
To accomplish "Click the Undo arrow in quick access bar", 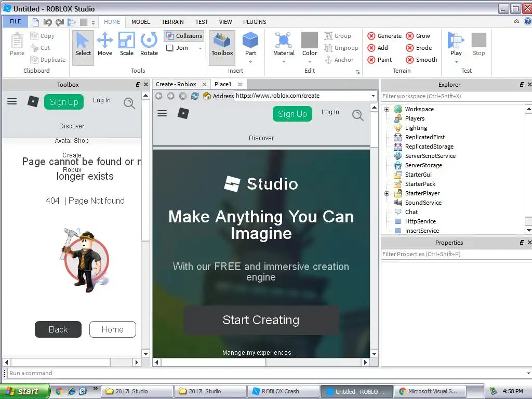I will (x=47, y=22).
